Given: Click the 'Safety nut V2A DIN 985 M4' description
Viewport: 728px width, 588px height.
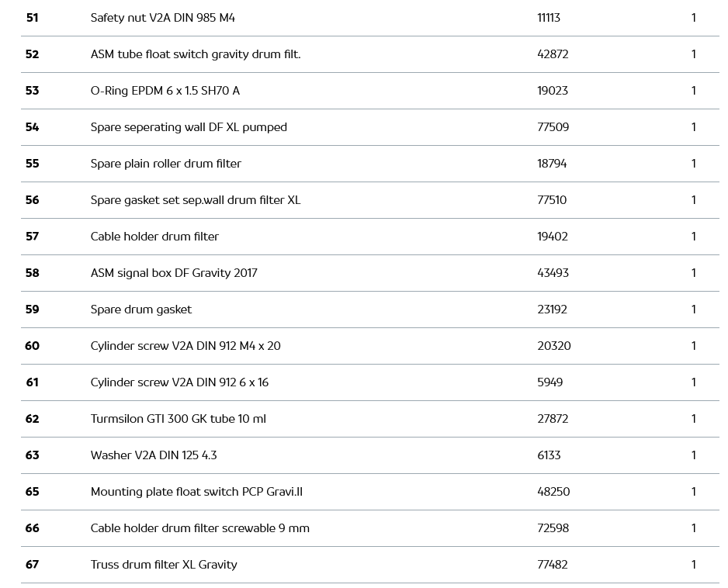Looking at the screenshot, I should [x=162, y=18].
